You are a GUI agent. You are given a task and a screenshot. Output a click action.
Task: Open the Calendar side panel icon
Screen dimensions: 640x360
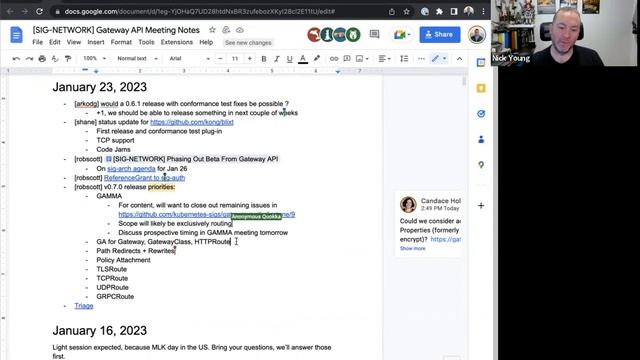(x=481, y=62)
